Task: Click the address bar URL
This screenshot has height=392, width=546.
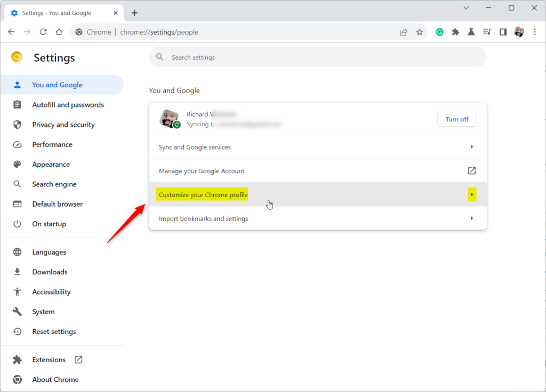Action: [159, 32]
